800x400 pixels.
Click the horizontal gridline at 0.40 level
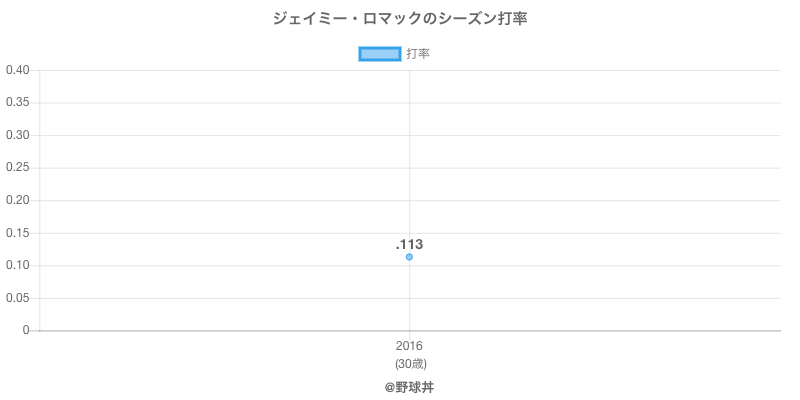[x=600, y=70]
